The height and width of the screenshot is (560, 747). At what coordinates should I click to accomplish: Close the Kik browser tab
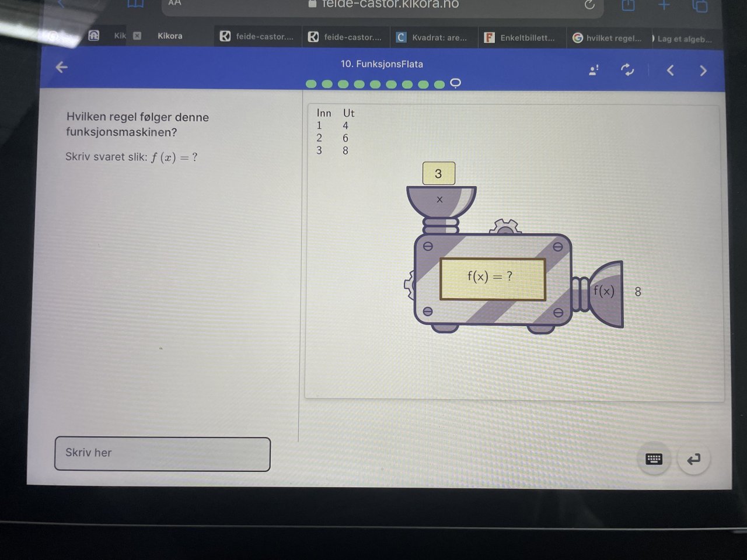[x=137, y=36]
